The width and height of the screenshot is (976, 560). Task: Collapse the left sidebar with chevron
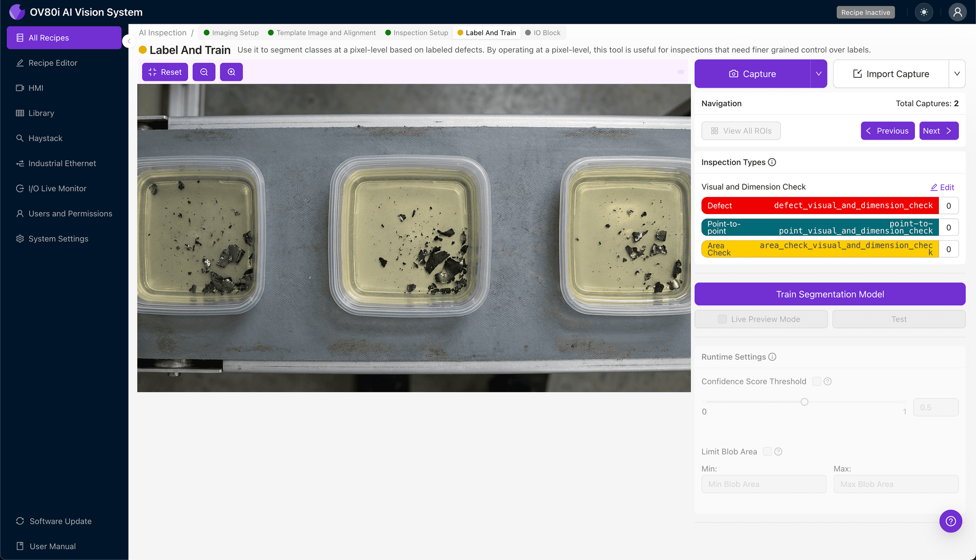click(x=128, y=41)
